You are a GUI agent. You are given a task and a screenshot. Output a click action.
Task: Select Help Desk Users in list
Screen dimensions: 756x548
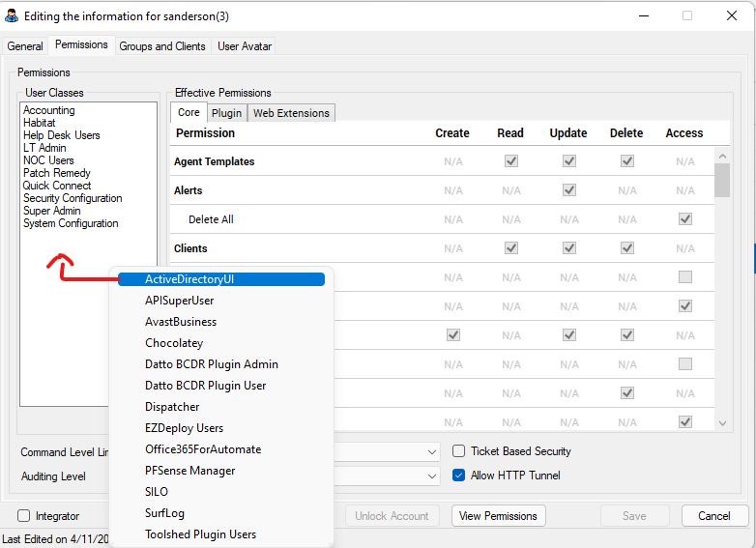62,135
